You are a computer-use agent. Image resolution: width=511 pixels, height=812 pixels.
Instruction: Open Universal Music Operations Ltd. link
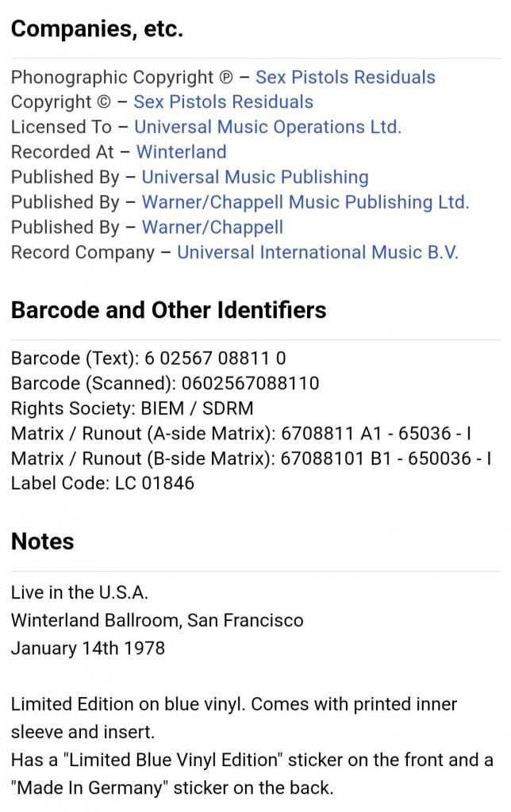[x=268, y=127]
